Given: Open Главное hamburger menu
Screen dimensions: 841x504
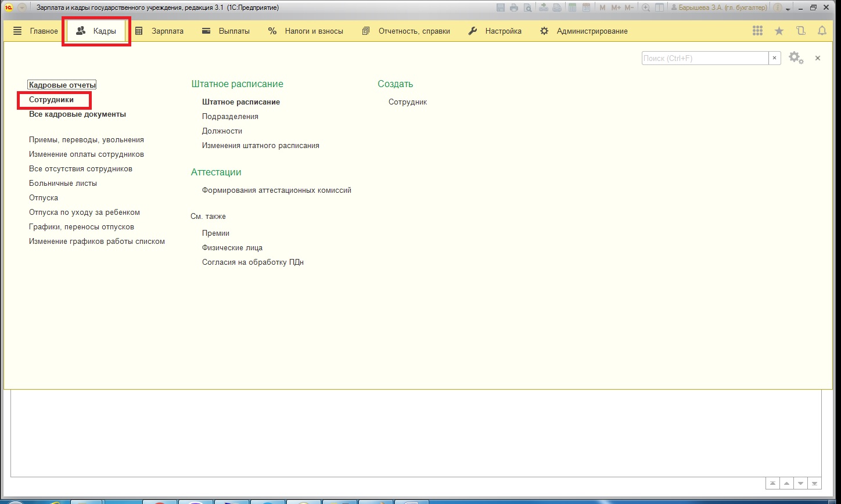Looking at the screenshot, I should 36,31.
